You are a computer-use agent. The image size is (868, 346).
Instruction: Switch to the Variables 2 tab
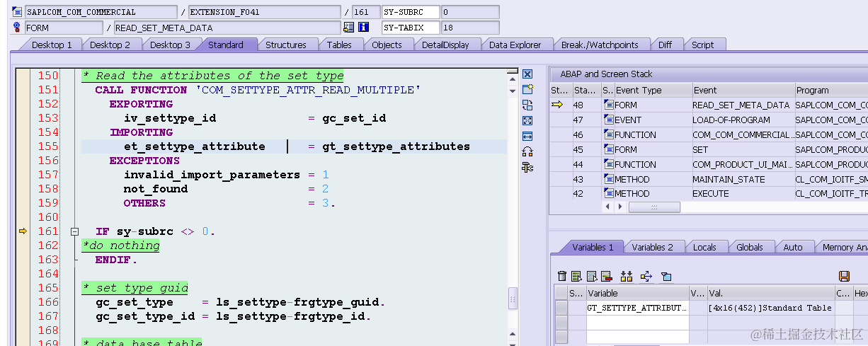652,247
